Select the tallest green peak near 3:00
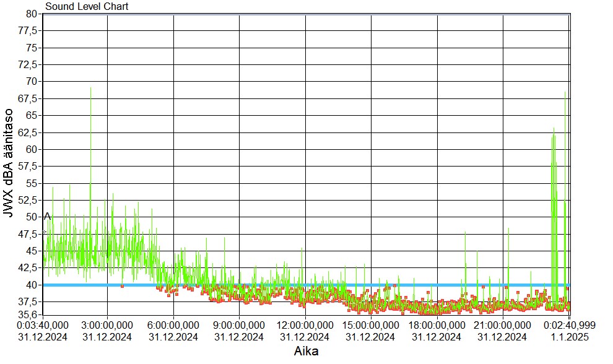The height and width of the screenshot is (364, 613). coord(91,90)
